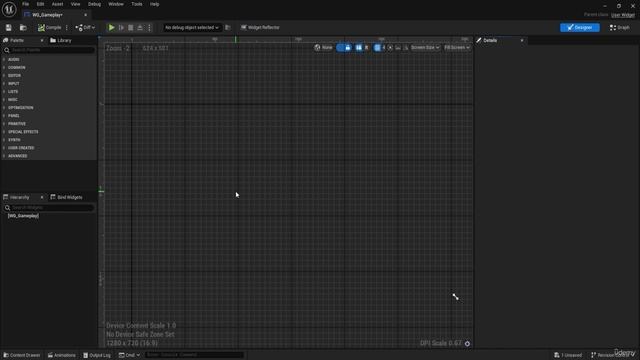The height and width of the screenshot is (360, 640).
Task: Close the Palette tab
Action: [42, 40]
